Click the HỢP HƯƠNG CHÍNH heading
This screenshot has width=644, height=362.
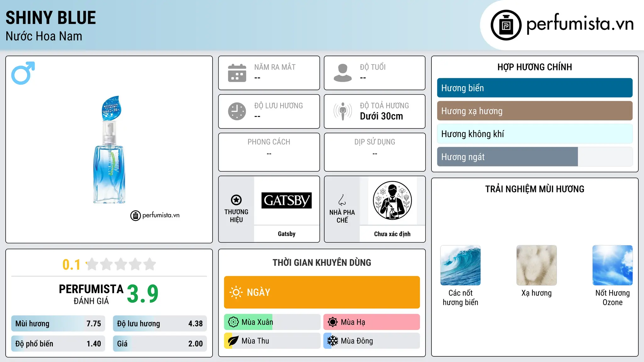[535, 67]
